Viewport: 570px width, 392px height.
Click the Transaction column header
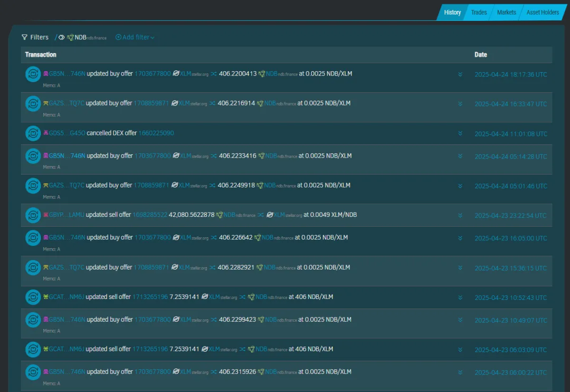pyautogui.click(x=41, y=55)
